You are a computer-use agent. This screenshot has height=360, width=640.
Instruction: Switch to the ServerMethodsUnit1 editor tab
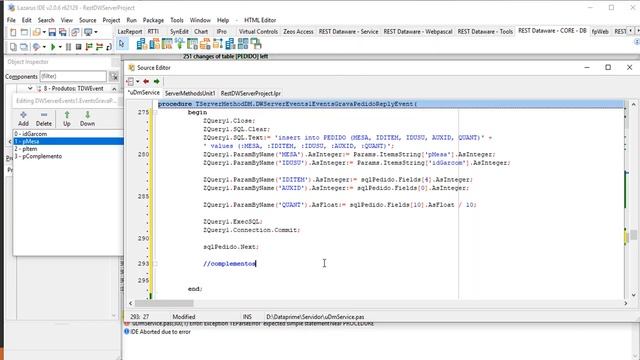point(190,93)
